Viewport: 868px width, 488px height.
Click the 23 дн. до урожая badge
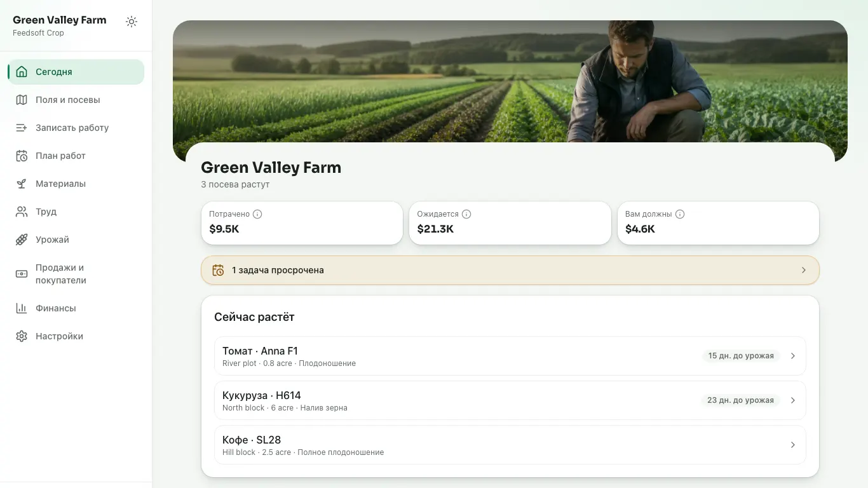click(x=740, y=400)
